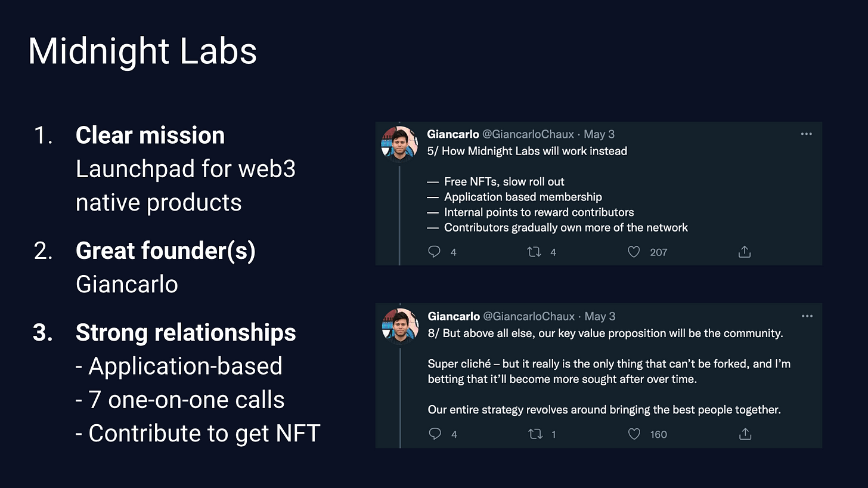The image size is (868, 488).
Task: Click the Midnight Labs slide title
Action: pos(142,51)
